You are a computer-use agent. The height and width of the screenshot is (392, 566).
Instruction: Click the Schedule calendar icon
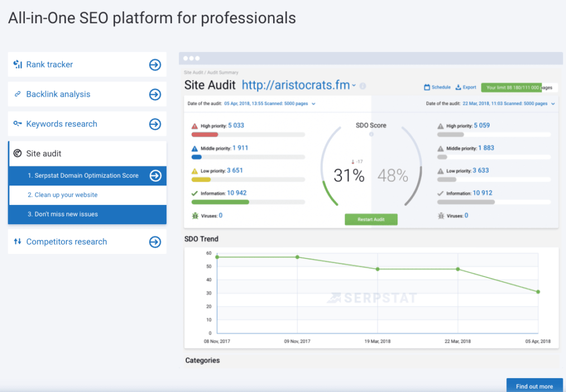pos(427,87)
